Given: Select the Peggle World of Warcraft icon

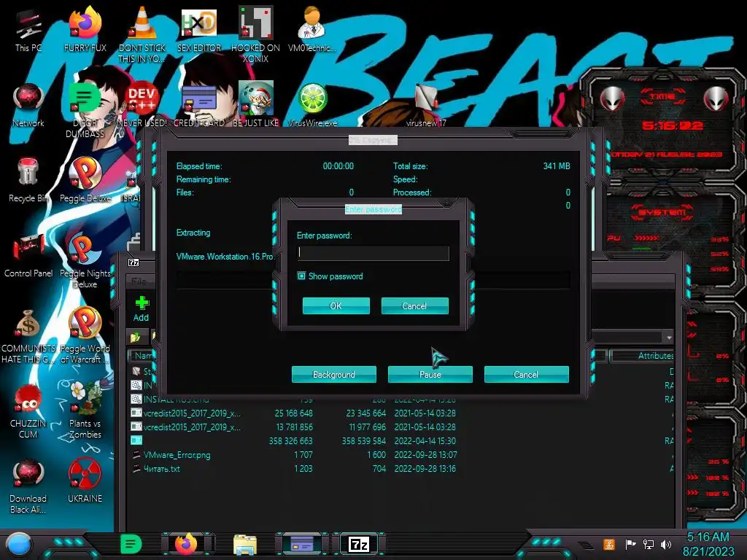Looking at the screenshot, I should coord(85,335).
